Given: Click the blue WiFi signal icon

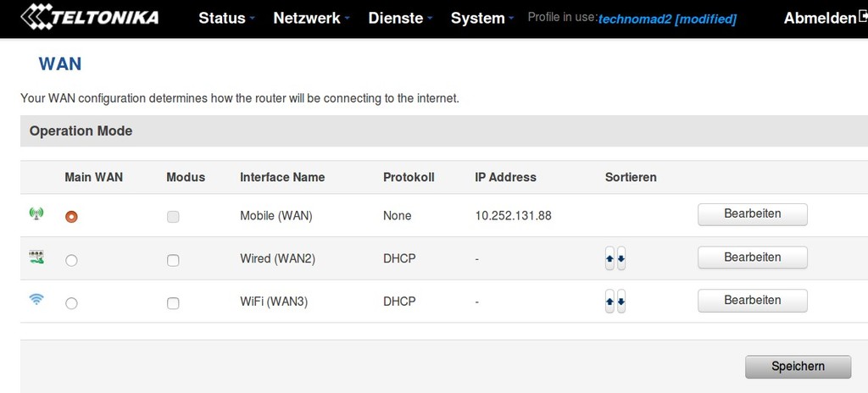Looking at the screenshot, I should click(36, 300).
